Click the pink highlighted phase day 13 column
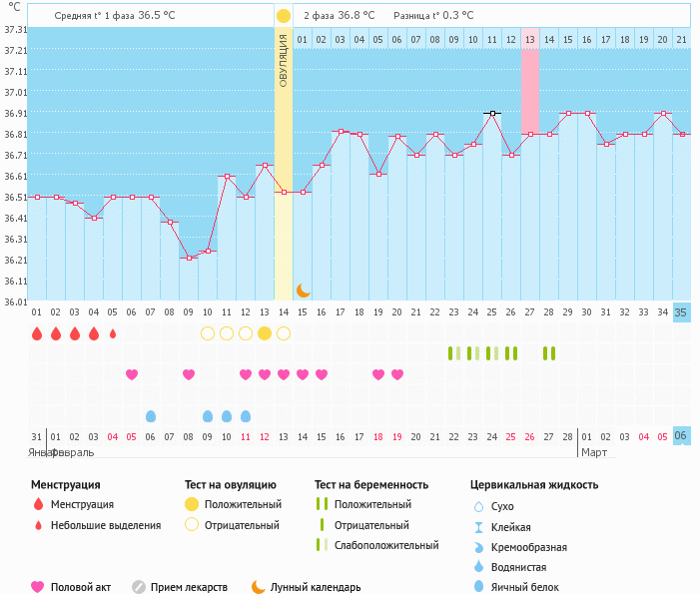This screenshot has height=594, width=700. tap(530, 91)
